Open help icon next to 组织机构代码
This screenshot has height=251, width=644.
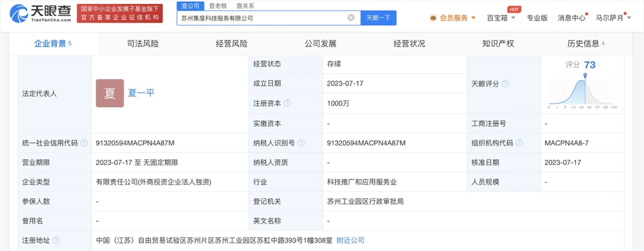(519, 143)
